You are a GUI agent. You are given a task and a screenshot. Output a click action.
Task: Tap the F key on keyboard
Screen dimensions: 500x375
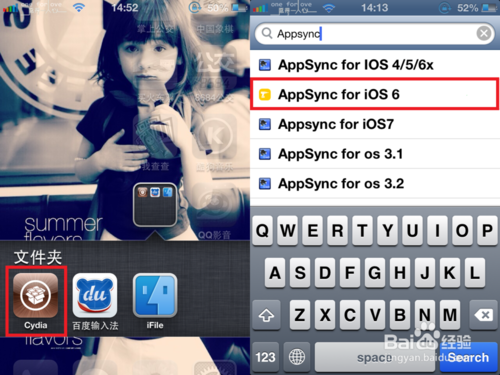[350, 273]
